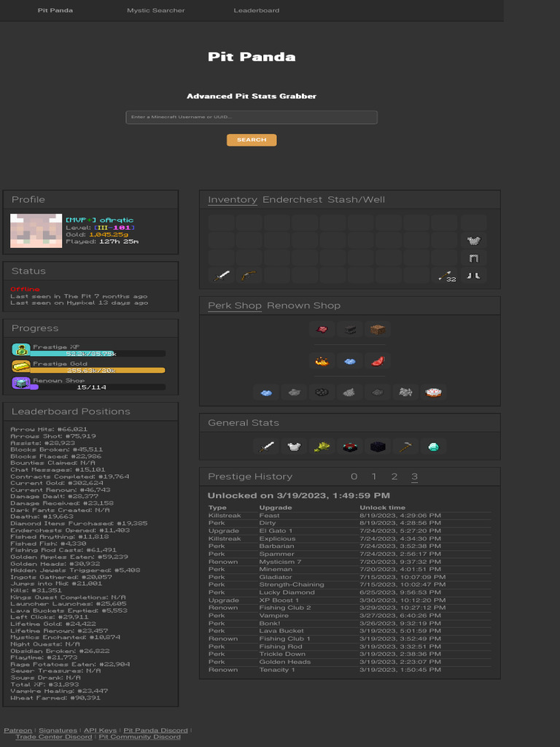Select prestige 3 in Prestige History
This screenshot has width=560, height=747.
415,476
